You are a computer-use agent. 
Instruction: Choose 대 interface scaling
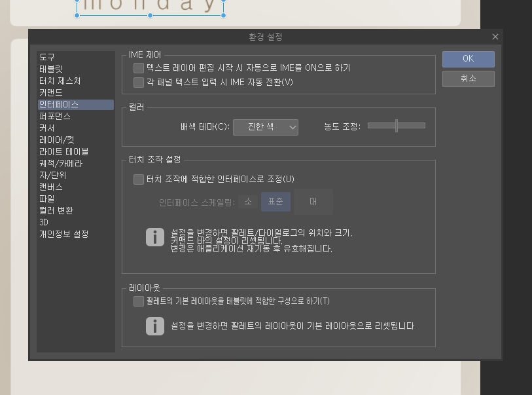313,202
